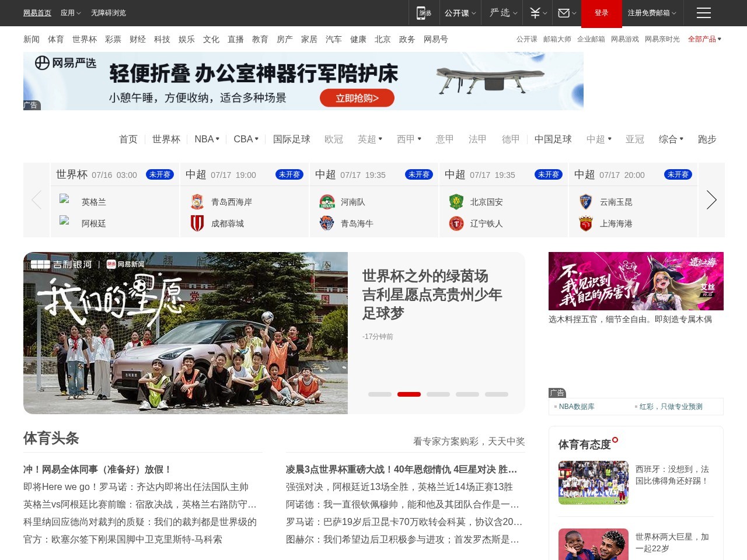The width and height of the screenshot is (747, 560).
Task: Select the first carousel slide indicator
Action: point(380,394)
